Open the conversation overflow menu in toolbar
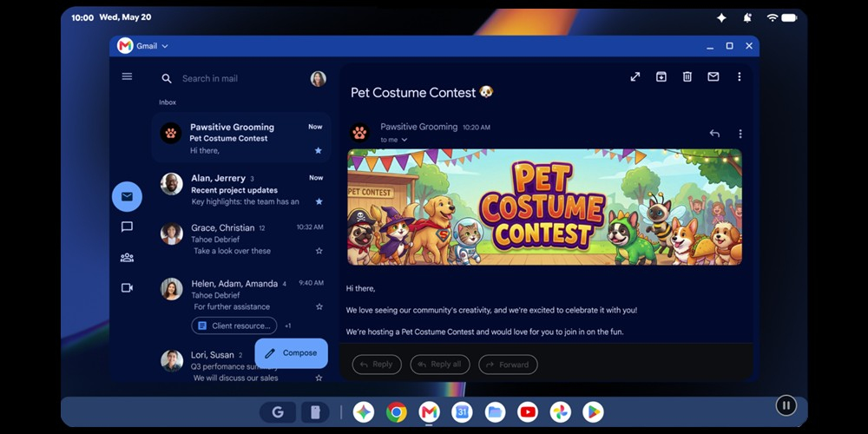This screenshot has height=434, width=868. click(739, 77)
